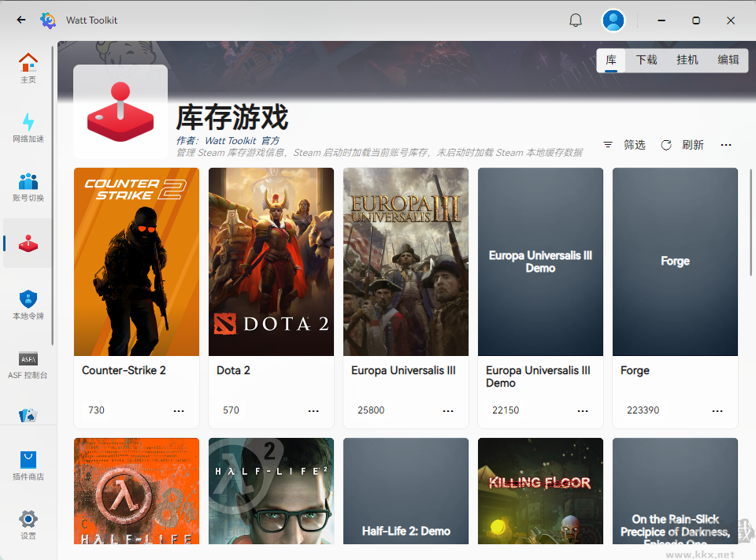Select the Half-Life 2 cover art
The height and width of the screenshot is (560, 756).
coord(271,491)
